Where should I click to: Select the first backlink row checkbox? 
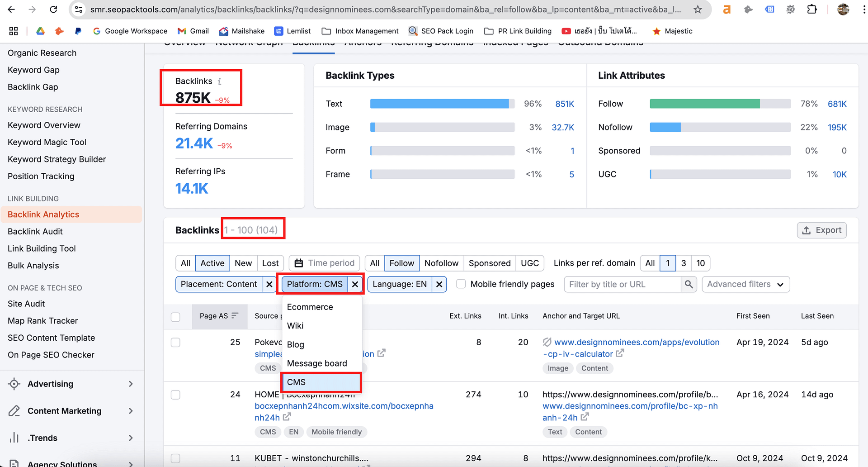(176, 343)
